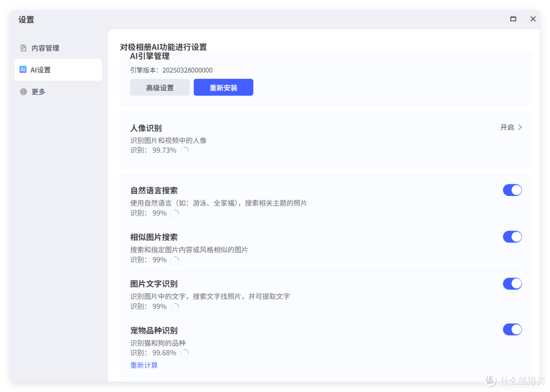Click engine version text 20250328000000

(187, 70)
